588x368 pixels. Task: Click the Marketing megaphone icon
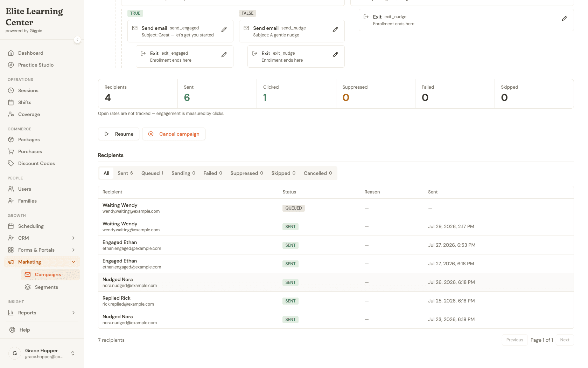(x=11, y=262)
